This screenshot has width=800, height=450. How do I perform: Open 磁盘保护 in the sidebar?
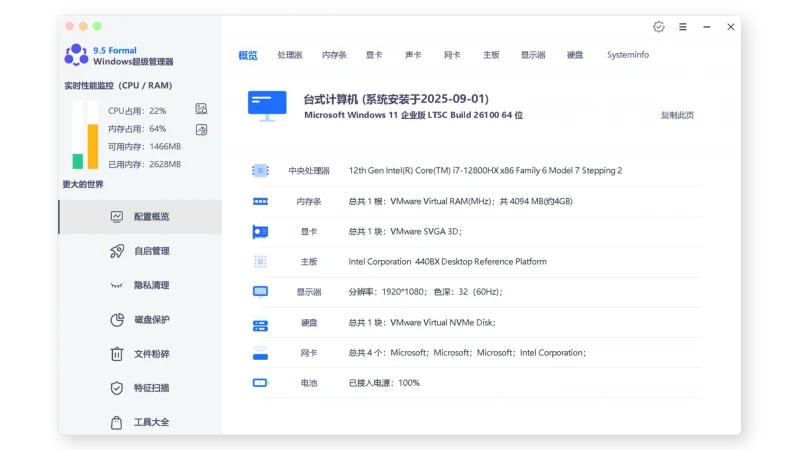click(x=140, y=319)
